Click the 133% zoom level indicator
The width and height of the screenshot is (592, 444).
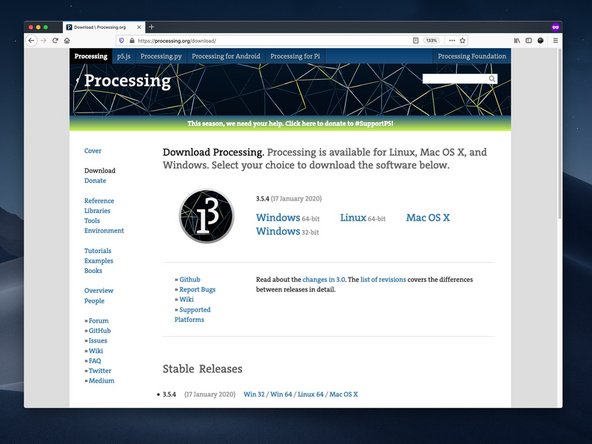[x=431, y=40]
